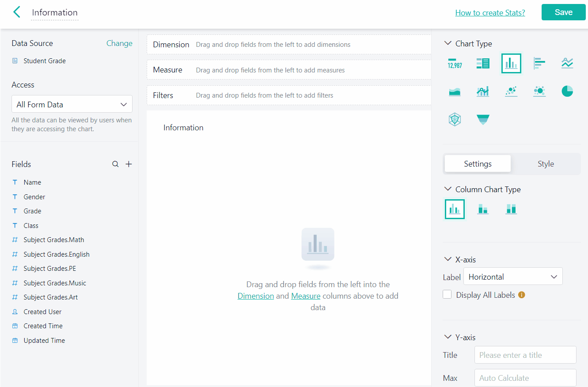
Task: Select the line chart type
Action: pyautogui.click(x=567, y=63)
